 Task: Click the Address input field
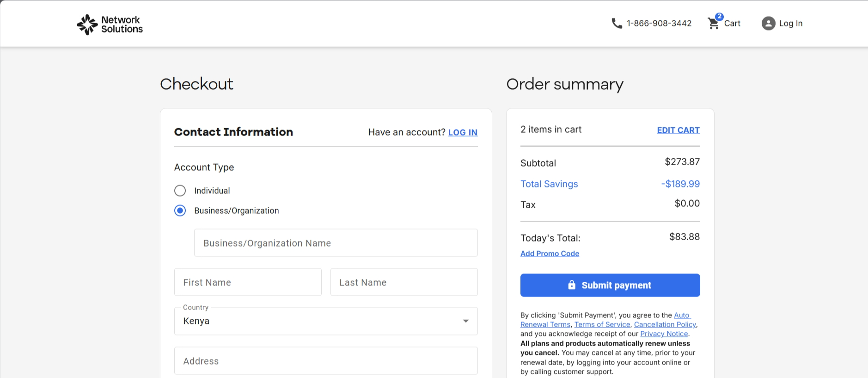(326, 361)
